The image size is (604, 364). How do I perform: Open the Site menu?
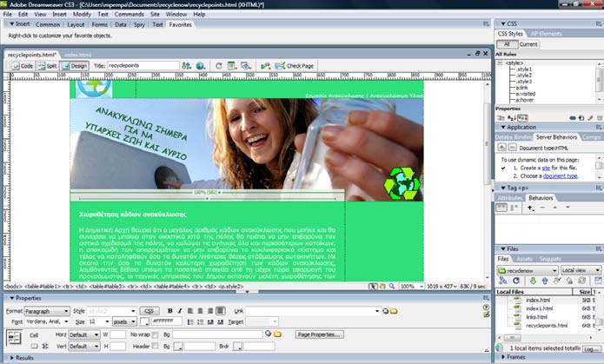[155, 14]
